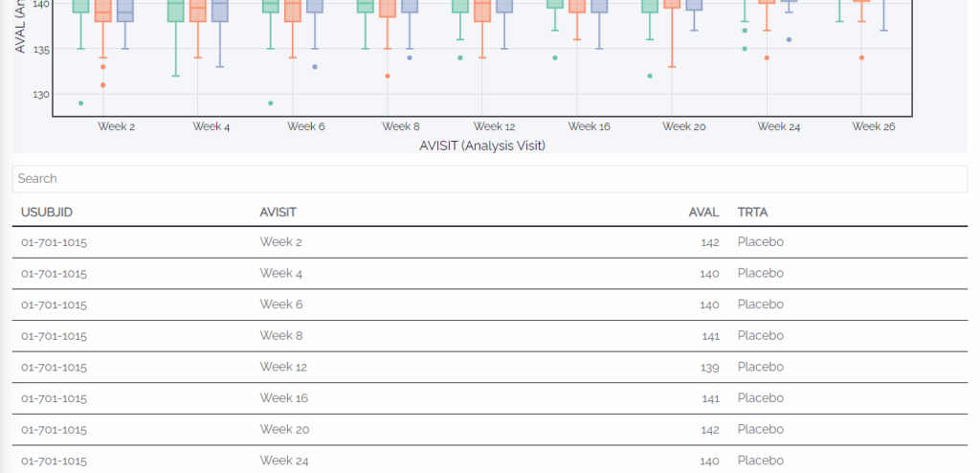Select the Week 2 table row
Image resolution: width=980 pixels, height=473 pixels.
click(x=489, y=242)
